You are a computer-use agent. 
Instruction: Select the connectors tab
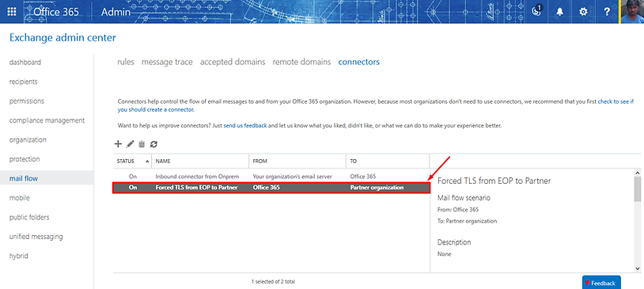coord(359,62)
